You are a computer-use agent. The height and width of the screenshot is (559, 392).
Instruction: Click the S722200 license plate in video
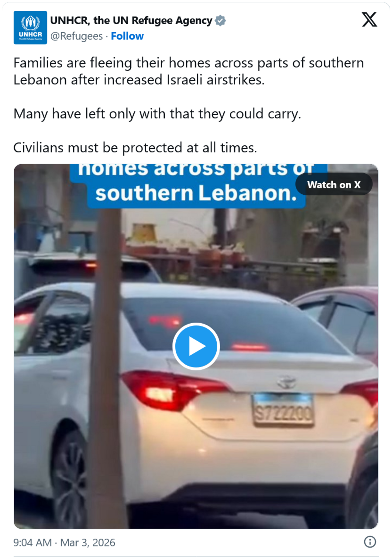(283, 410)
